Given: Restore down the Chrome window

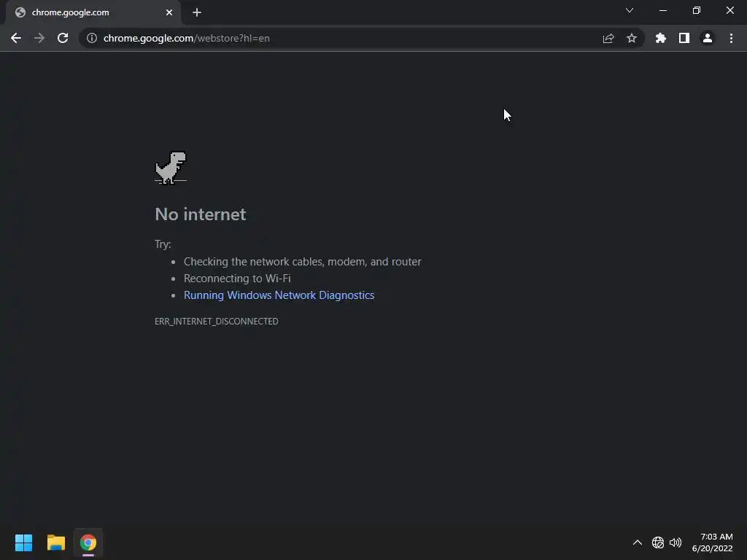Looking at the screenshot, I should tap(697, 10).
